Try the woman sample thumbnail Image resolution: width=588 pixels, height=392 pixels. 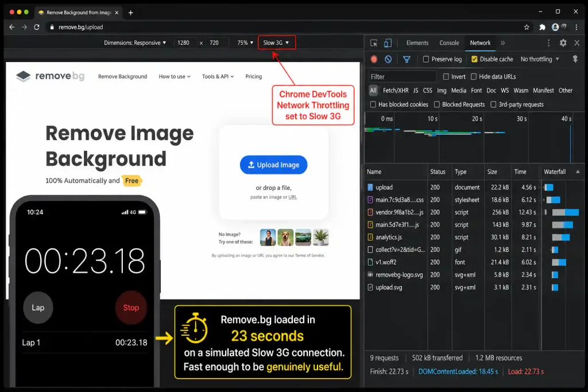(x=268, y=237)
